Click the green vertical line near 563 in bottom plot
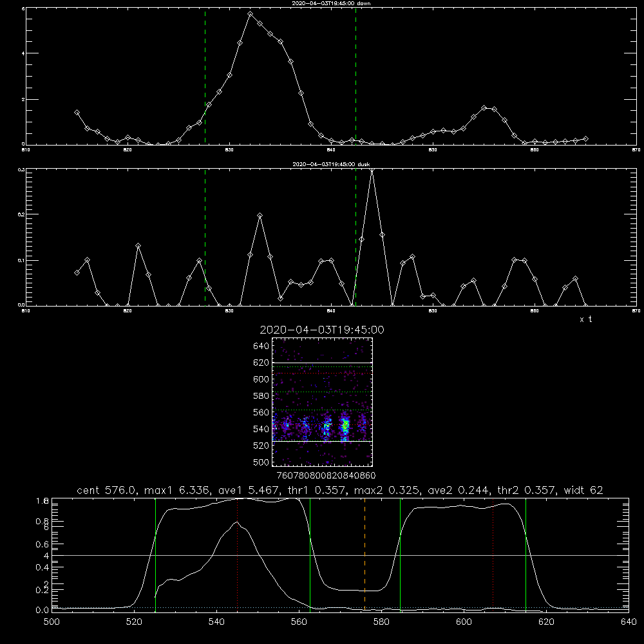644x644 pixels. click(310, 554)
